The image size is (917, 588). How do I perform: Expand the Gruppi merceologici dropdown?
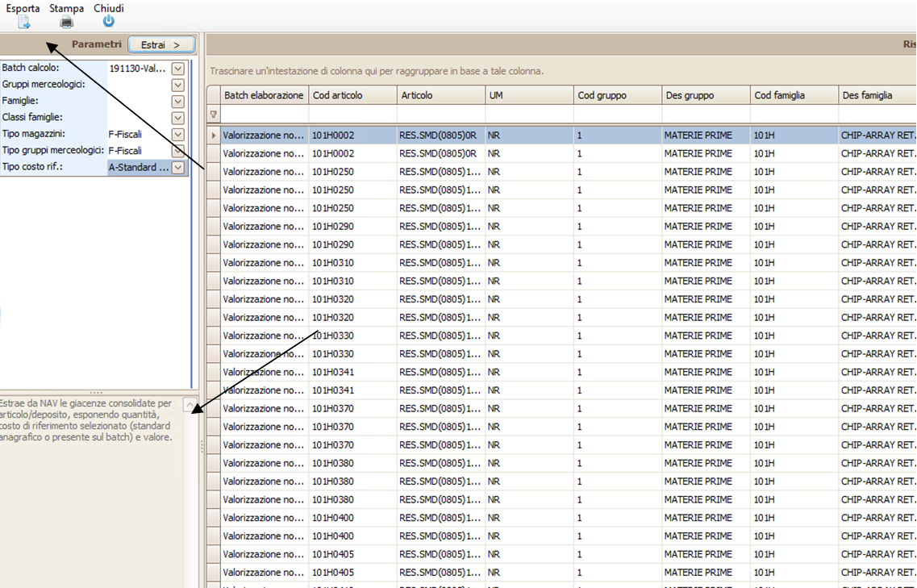[178, 85]
